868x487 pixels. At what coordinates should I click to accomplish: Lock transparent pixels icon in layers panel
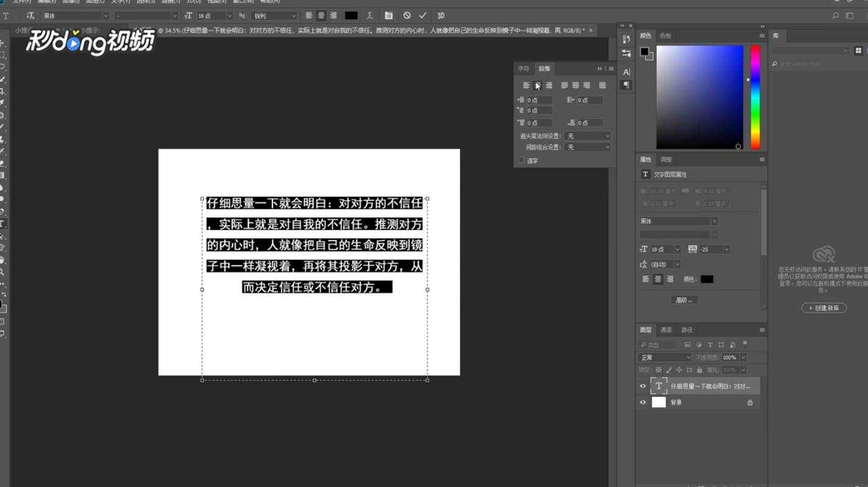[659, 370]
